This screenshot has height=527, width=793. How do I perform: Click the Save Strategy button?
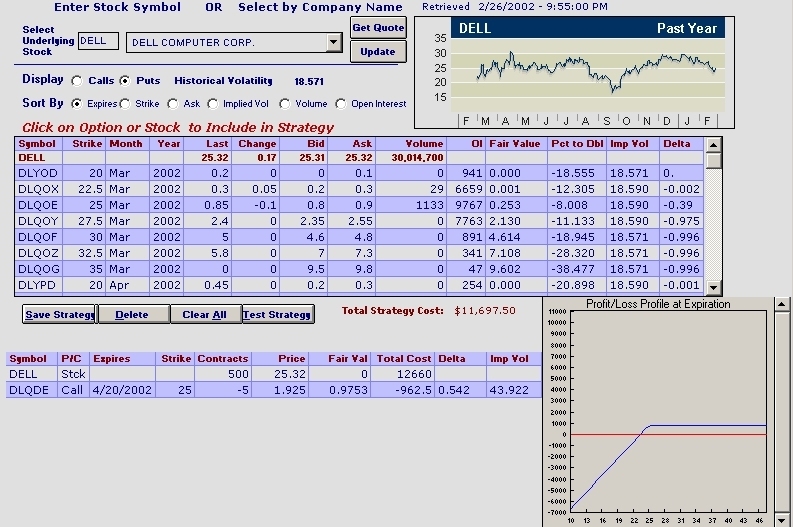[60, 314]
